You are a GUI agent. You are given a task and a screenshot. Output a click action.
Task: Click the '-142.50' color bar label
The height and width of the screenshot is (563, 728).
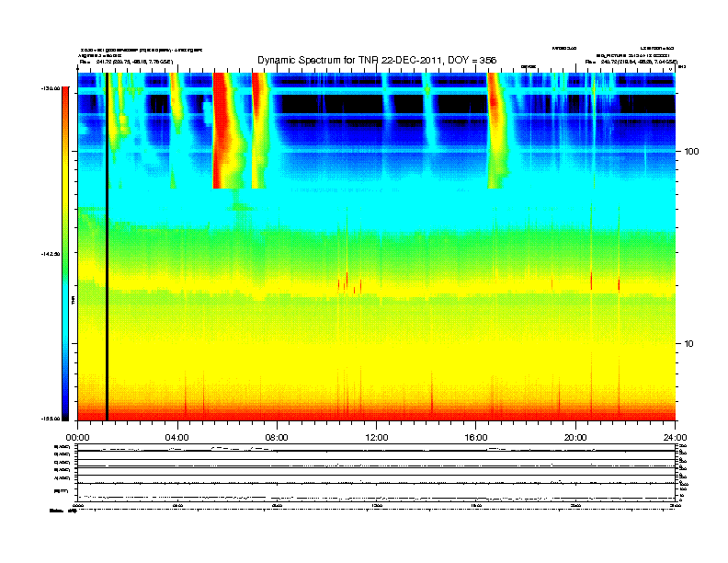click(51, 254)
